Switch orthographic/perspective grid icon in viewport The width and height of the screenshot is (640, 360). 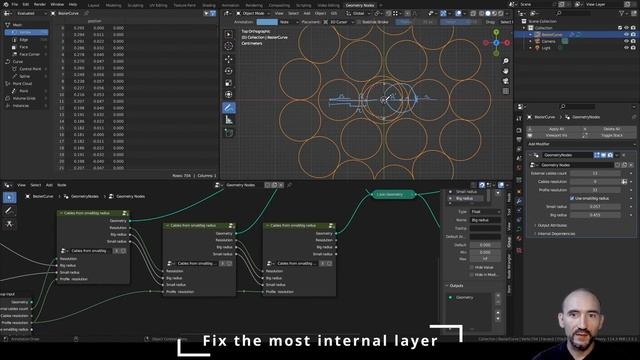click(x=506, y=91)
